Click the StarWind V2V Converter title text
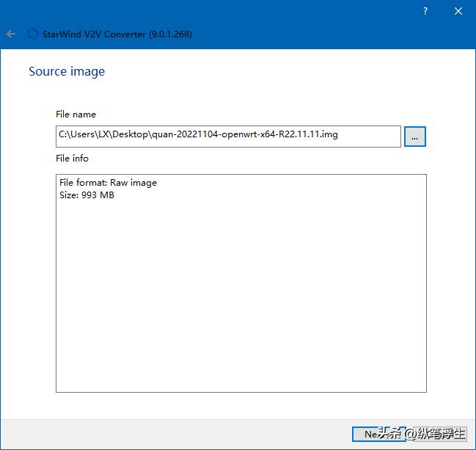The height and width of the screenshot is (450, 476). (95, 34)
